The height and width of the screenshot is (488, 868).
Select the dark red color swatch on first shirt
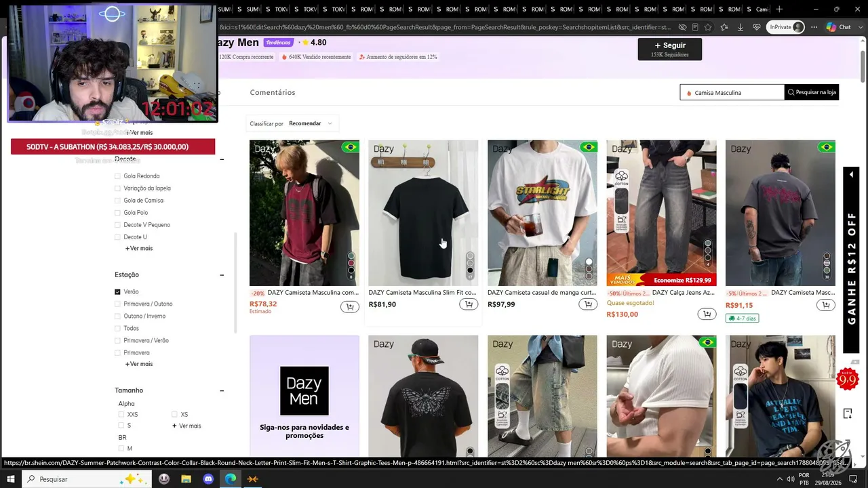coord(351,264)
